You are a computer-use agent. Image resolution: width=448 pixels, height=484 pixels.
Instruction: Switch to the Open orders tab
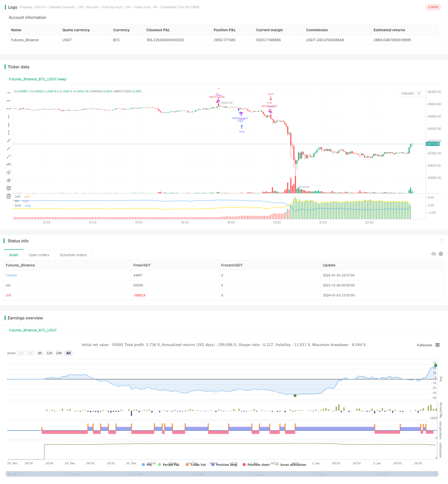click(x=39, y=255)
